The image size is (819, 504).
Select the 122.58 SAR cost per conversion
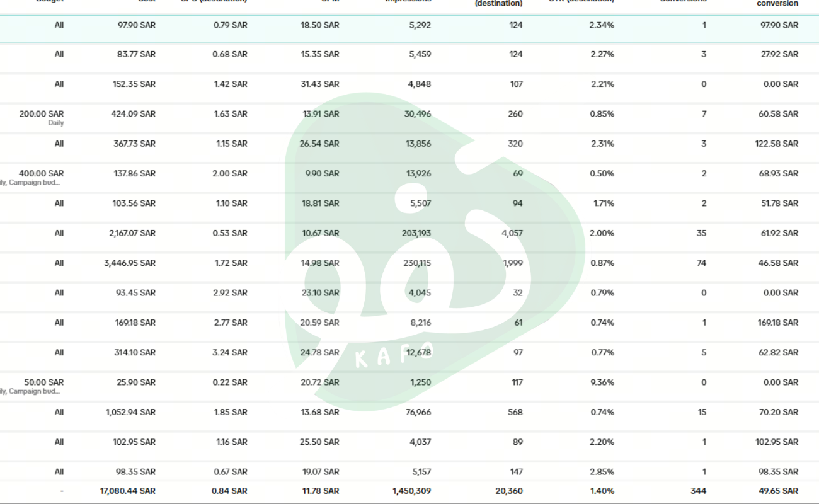click(776, 144)
